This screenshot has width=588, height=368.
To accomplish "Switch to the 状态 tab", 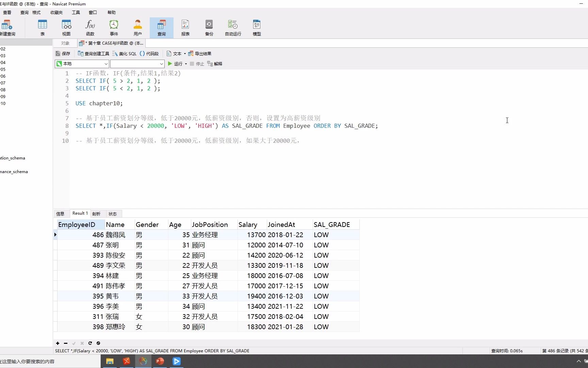I will pos(113,214).
